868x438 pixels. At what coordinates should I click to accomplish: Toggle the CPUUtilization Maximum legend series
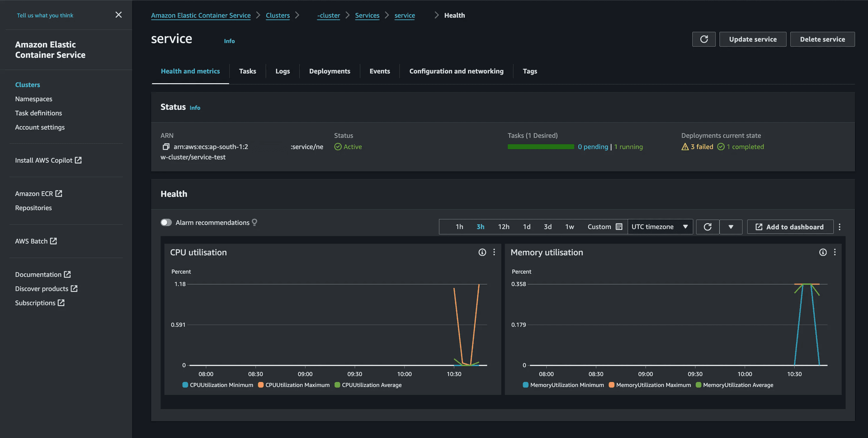(x=293, y=385)
